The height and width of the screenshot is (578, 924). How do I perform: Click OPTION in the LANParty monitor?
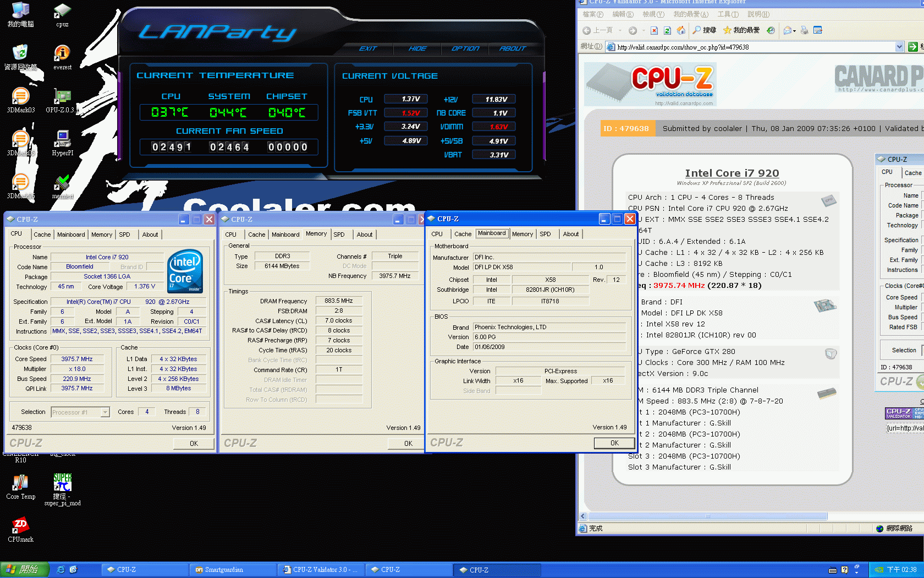(465, 48)
